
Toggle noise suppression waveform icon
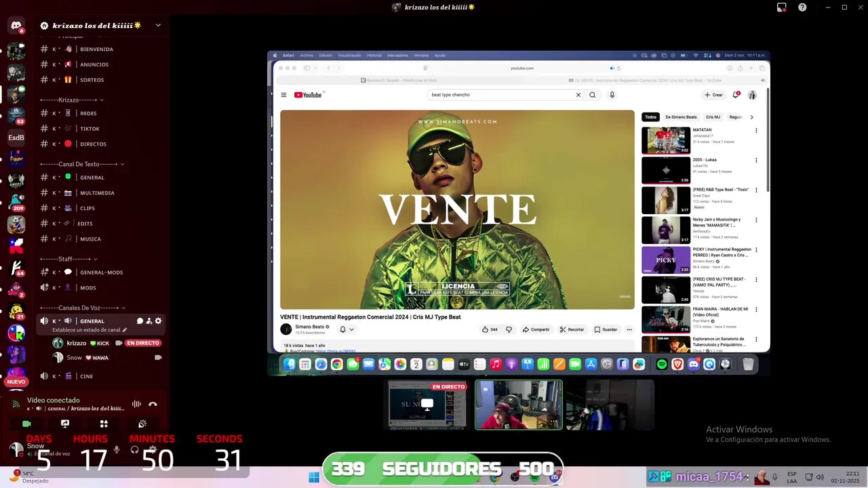pyautogui.click(x=136, y=404)
